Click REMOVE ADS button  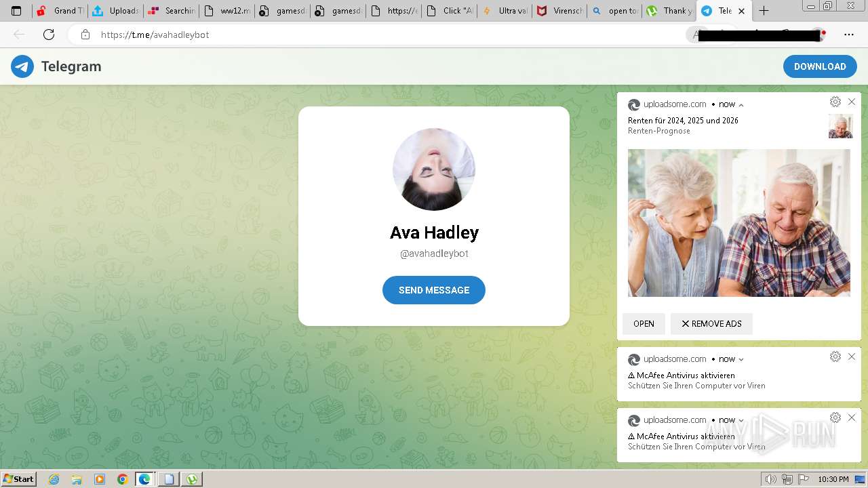click(711, 324)
